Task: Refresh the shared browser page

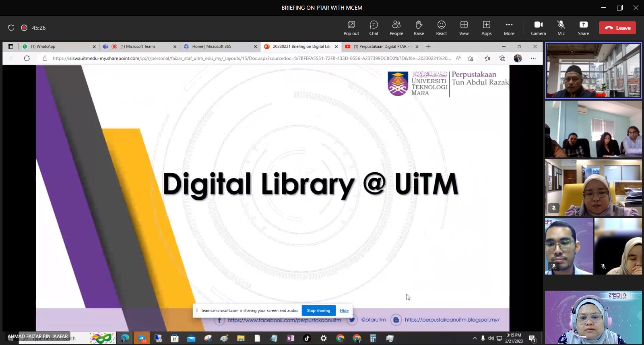Action: 27,58
